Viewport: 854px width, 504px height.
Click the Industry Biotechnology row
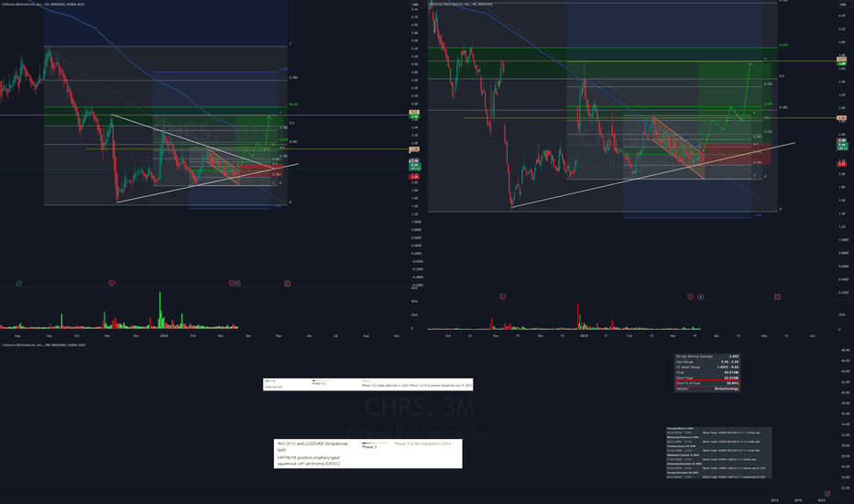tap(707, 389)
